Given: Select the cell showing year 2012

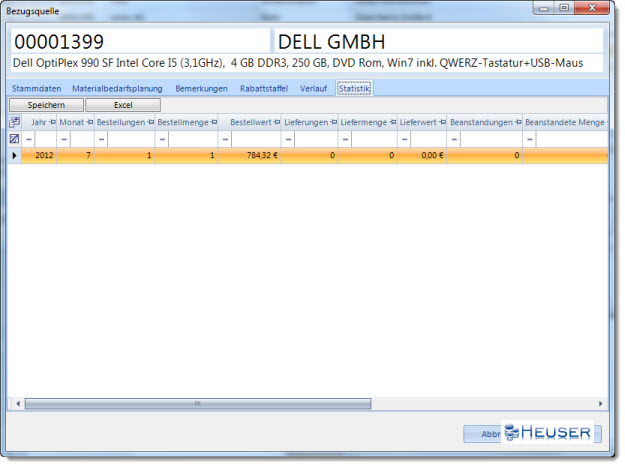Looking at the screenshot, I should click(x=39, y=155).
